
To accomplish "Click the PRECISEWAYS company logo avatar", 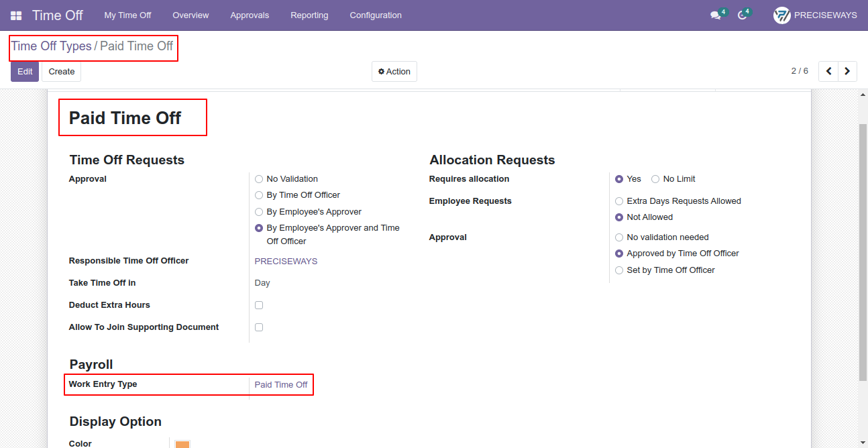I will [x=781, y=15].
